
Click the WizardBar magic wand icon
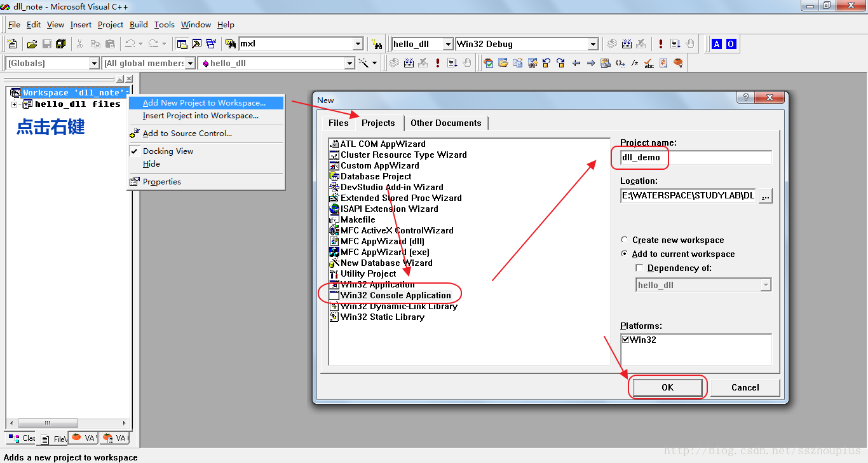tap(364, 63)
